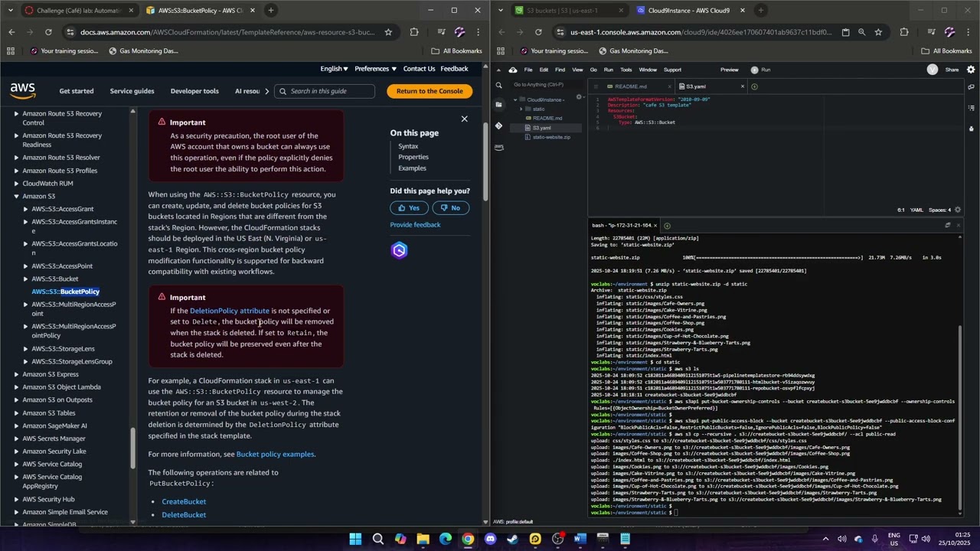Click the floating AI assistant hexagon icon
This screenshot has height=551, width=980.
pyautogui.click(x=399, y=250)
